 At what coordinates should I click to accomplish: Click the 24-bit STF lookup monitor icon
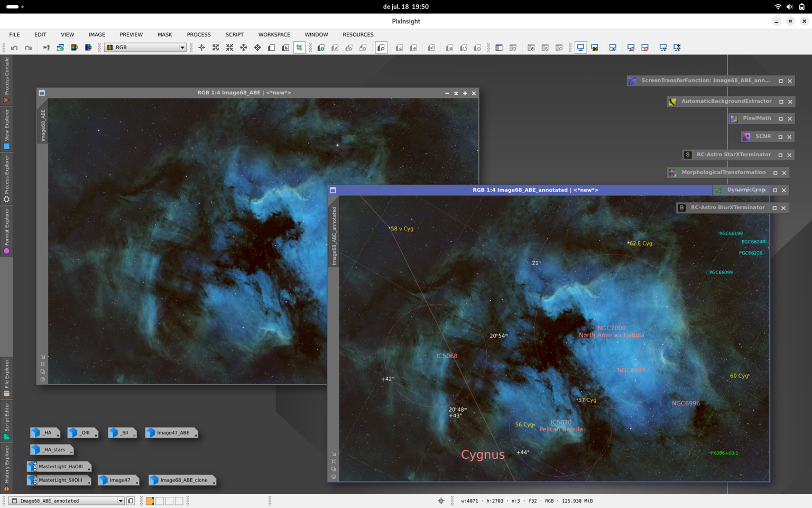coord(595,48)
